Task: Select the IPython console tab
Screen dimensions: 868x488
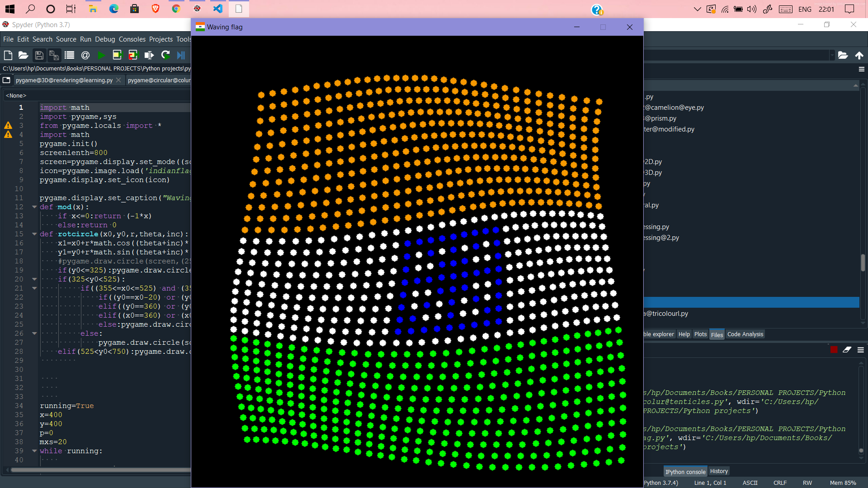Action: click(x=685, y=471)
